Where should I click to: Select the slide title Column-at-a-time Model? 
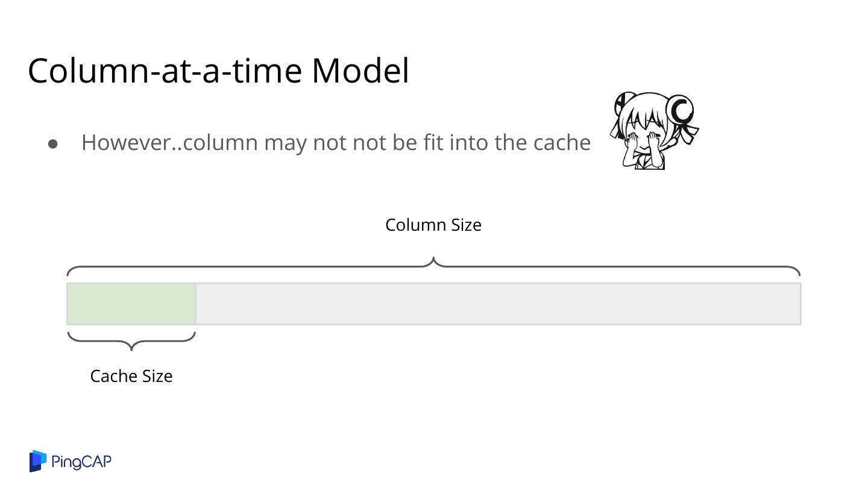(x=218, y=70)
